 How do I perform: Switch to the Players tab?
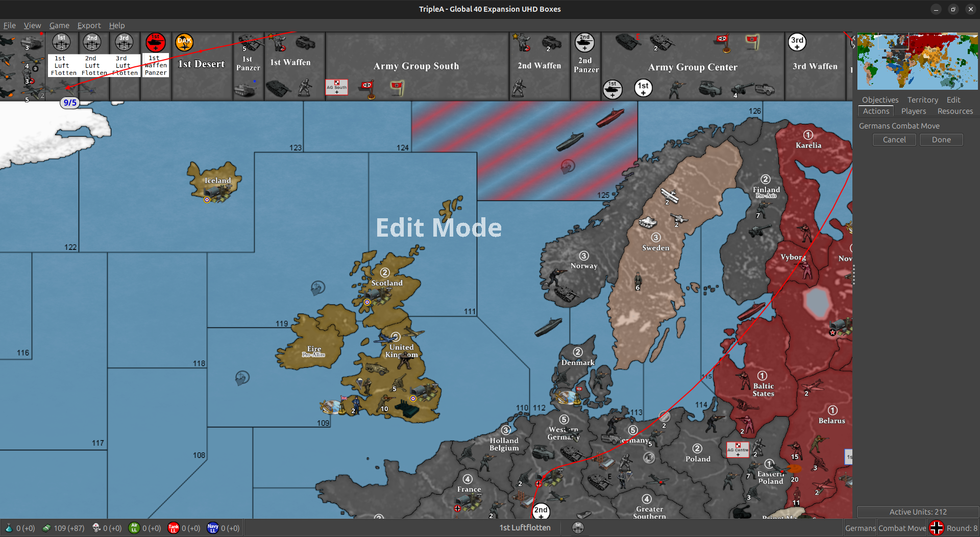tap(914, 111)
